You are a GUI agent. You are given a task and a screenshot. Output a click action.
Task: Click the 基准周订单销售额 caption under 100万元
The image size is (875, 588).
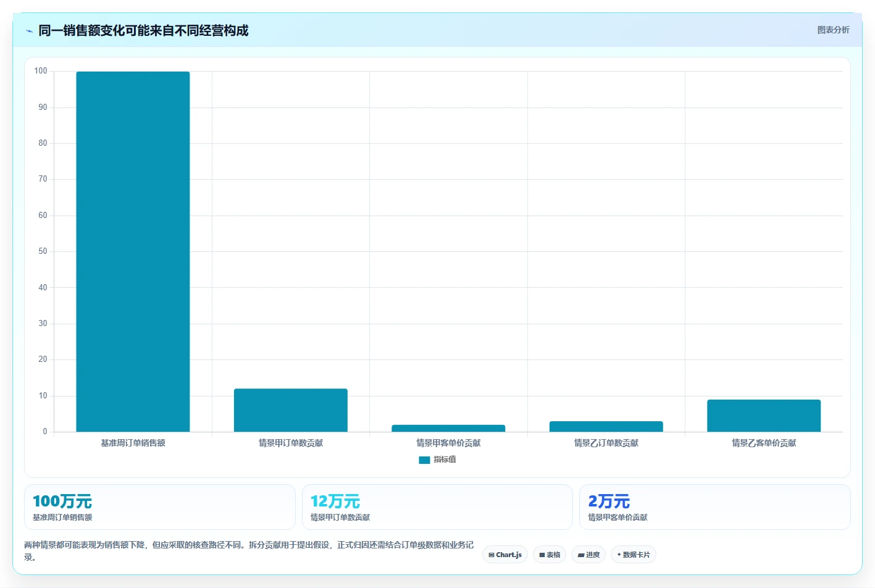point(62,518)
